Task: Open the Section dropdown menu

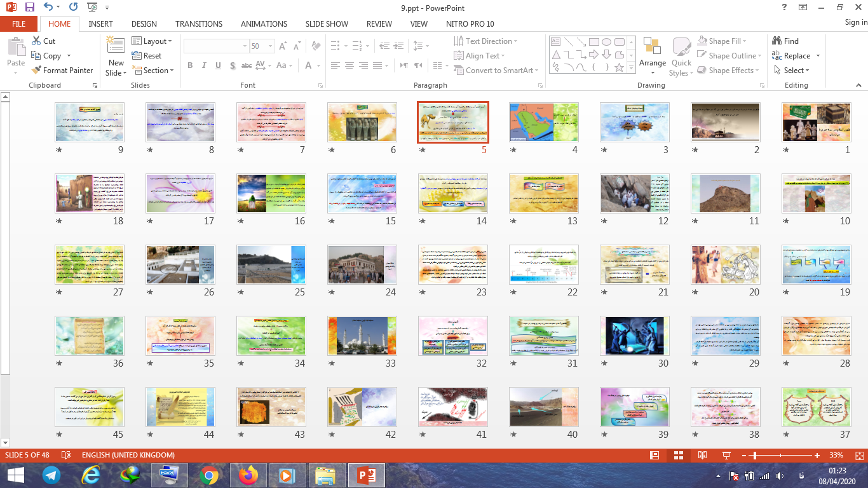Action: pyautogui.click(x=153, y=71)
